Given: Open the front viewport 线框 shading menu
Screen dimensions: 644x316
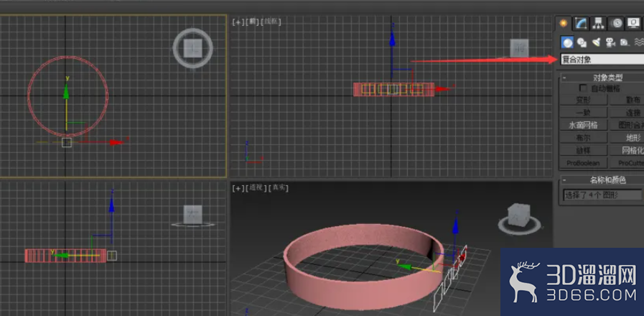Looking at the screenshot, I should point(271,22).
